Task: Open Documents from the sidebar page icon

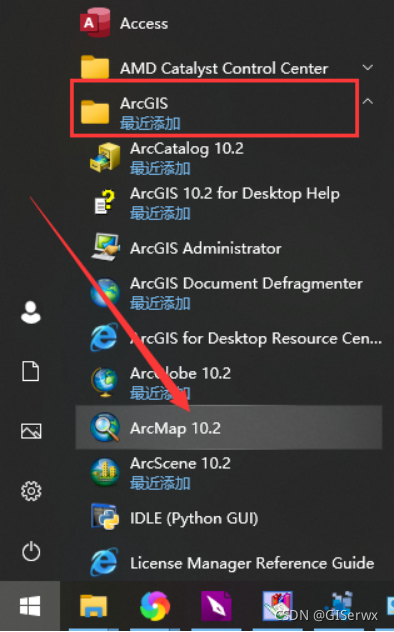Action: (x=31, y=371)
